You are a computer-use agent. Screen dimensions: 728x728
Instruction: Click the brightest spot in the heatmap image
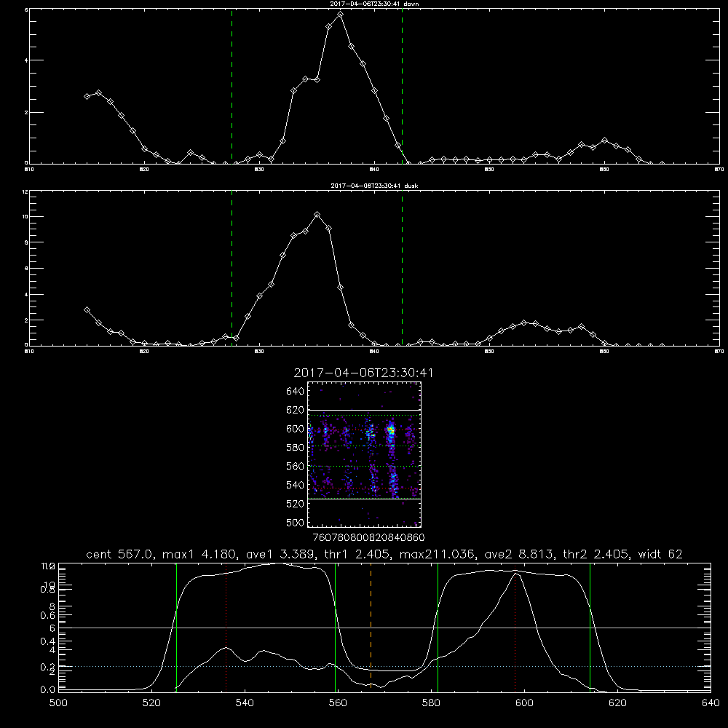tap(391, 430)
